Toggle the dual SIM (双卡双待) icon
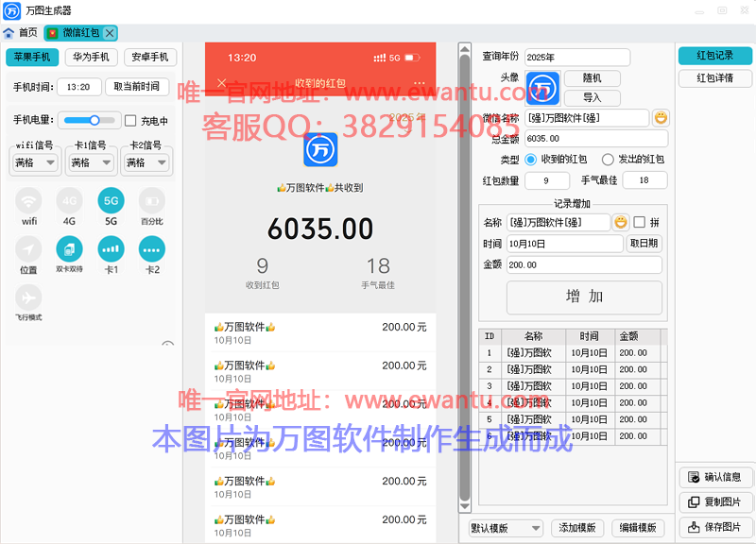 coord(69,249)
